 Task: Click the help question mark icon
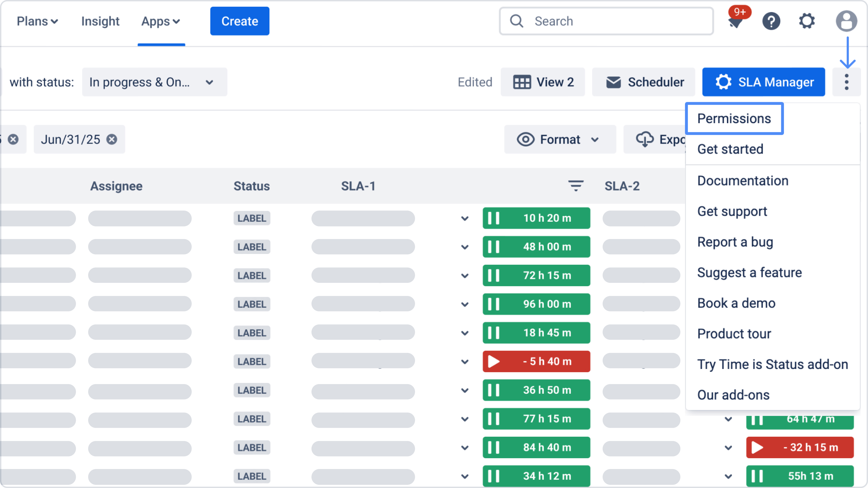point(771,21)
